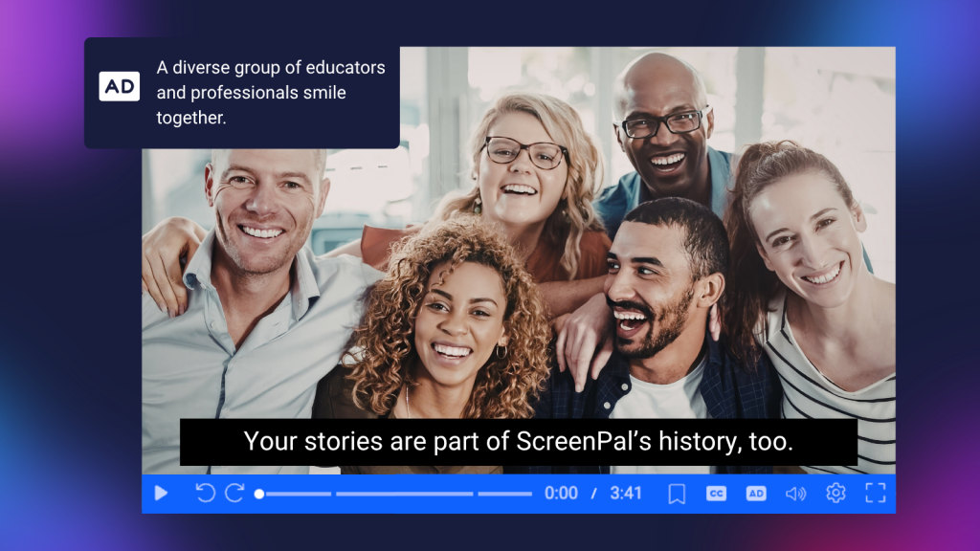Toggle closed captions with the CC button
Image resolution: width=980 pixels, height=551 pixels.
tap(716, 494)
